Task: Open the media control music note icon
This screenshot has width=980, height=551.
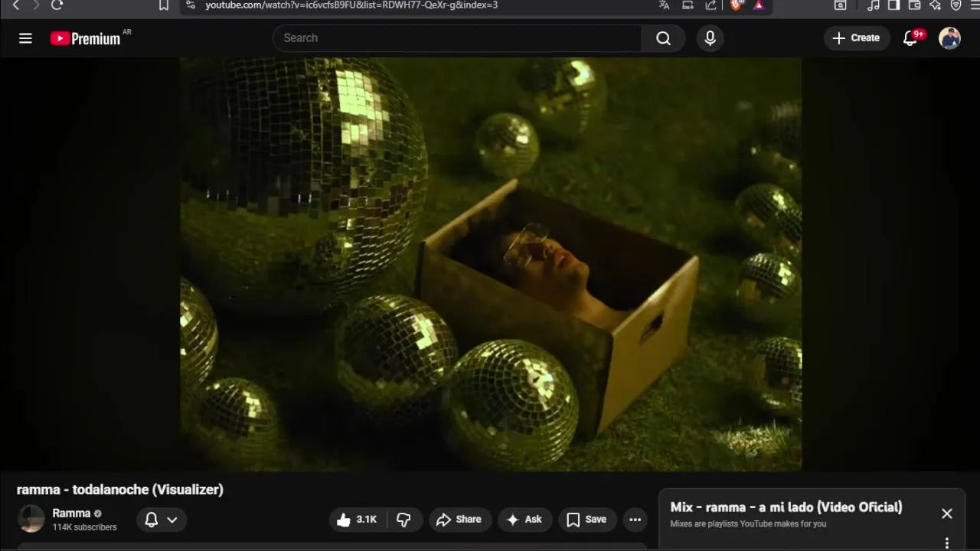Action: click(873, 5)
